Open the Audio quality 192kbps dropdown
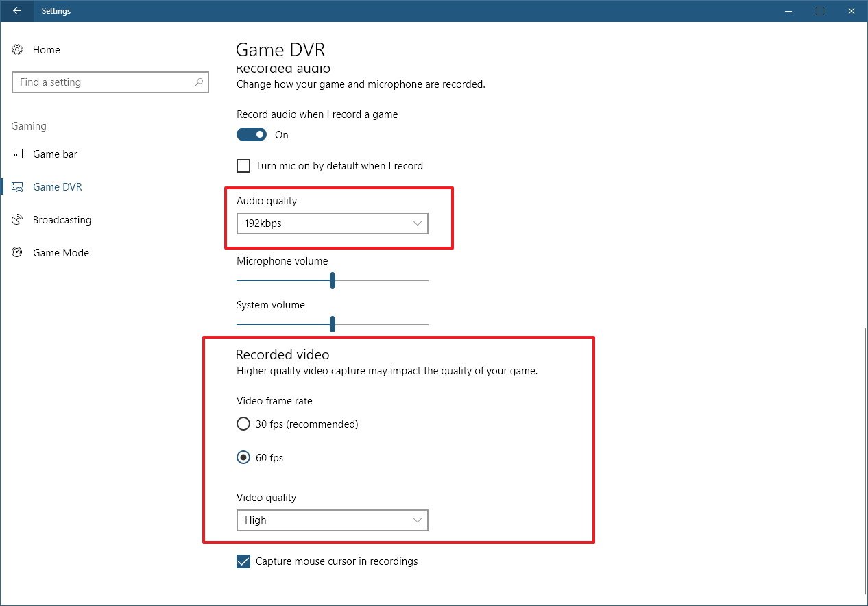This screenshot has height=606, width=868. [332, 223]
